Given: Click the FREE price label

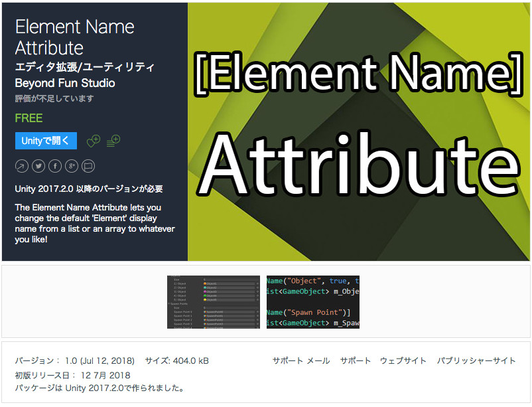Looking at the screenshot, I should 29,118.
